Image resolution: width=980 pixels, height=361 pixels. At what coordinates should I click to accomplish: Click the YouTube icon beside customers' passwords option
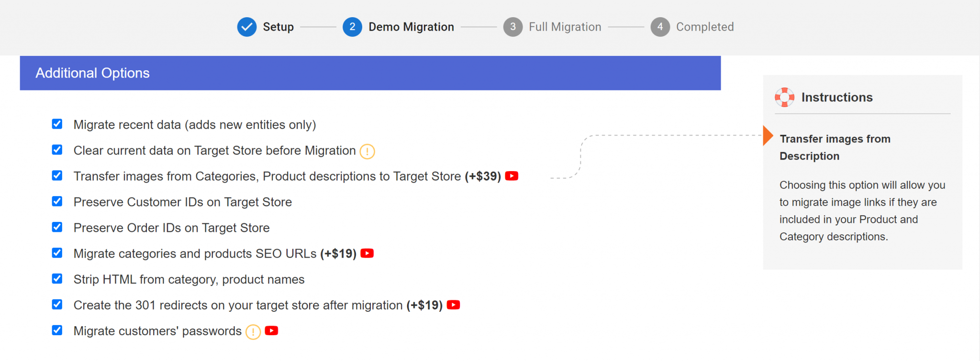pyautogui.click(x=271, y=330)
